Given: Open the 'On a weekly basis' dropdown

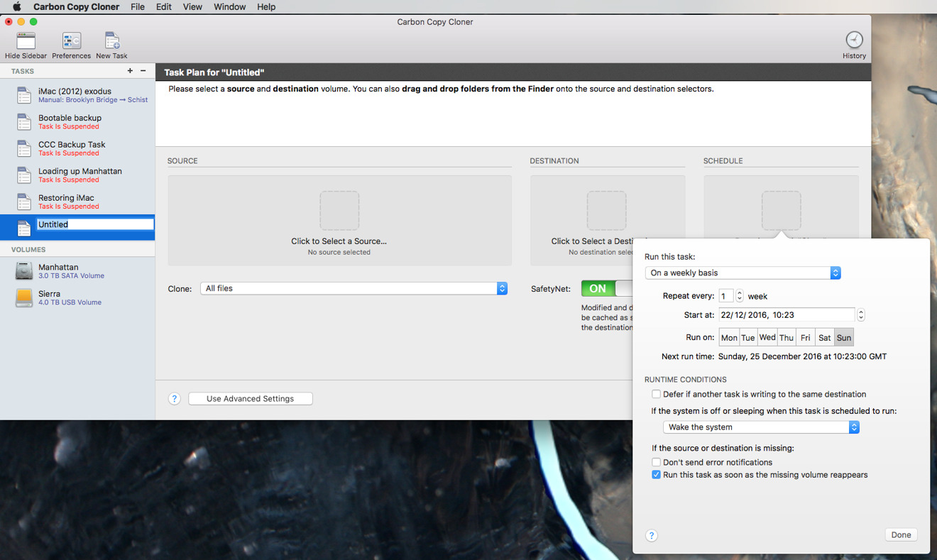Looking at the screenshot, I should (x=743, y=273).
